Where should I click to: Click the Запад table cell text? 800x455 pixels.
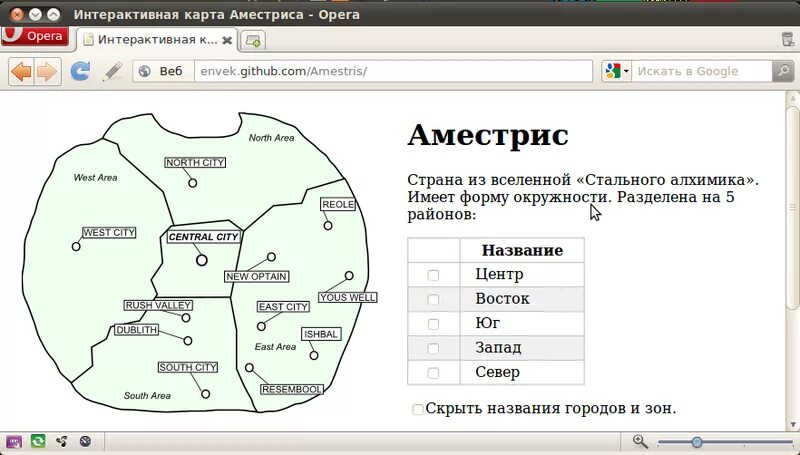point(498,347)
